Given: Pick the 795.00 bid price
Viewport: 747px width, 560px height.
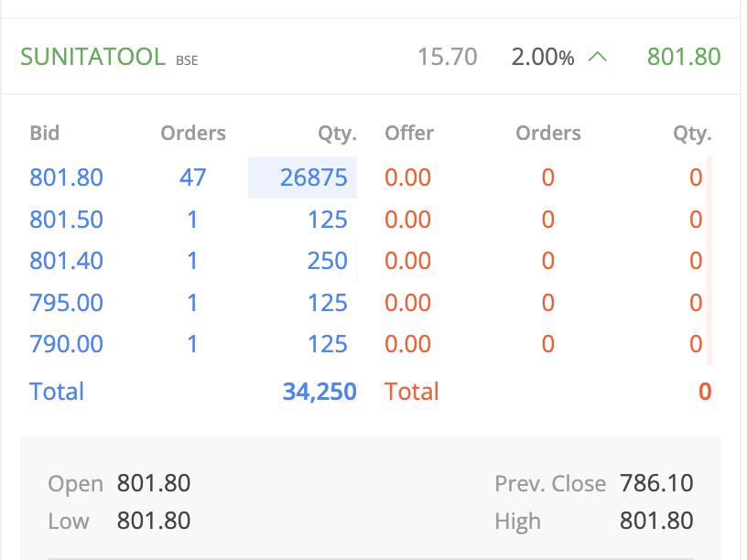Looking at the screenshot, I should [x=66, y=303].
